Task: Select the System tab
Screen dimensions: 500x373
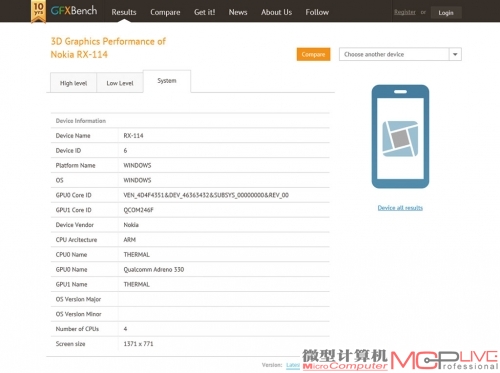Action: point(167,81)
